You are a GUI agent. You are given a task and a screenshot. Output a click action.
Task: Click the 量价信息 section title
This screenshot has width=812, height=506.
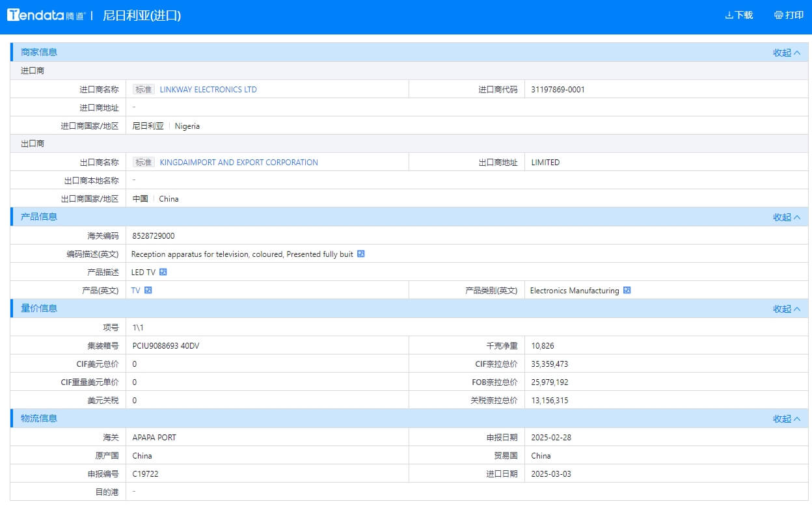(39, 309)
